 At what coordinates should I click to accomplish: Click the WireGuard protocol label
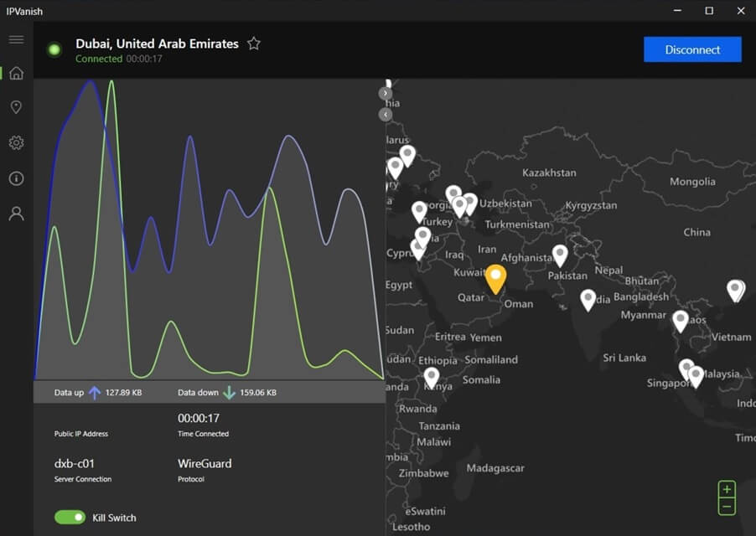coord(205,463)
